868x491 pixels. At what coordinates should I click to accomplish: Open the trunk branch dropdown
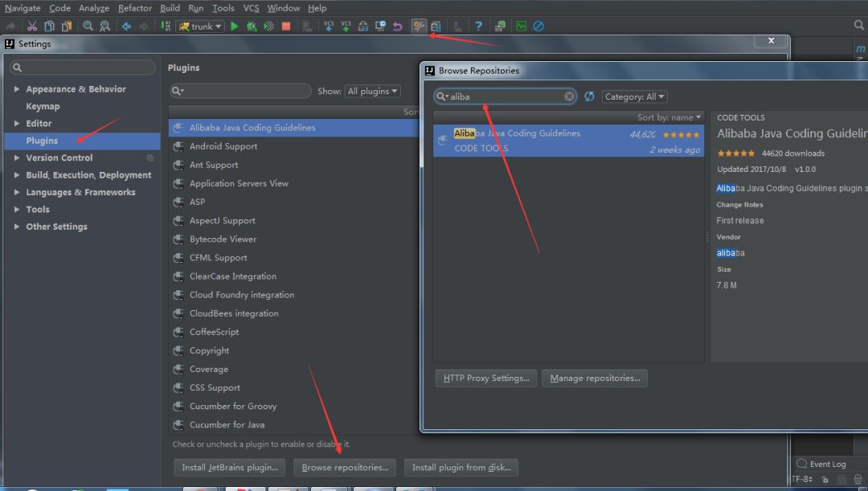tap(199, 26)
